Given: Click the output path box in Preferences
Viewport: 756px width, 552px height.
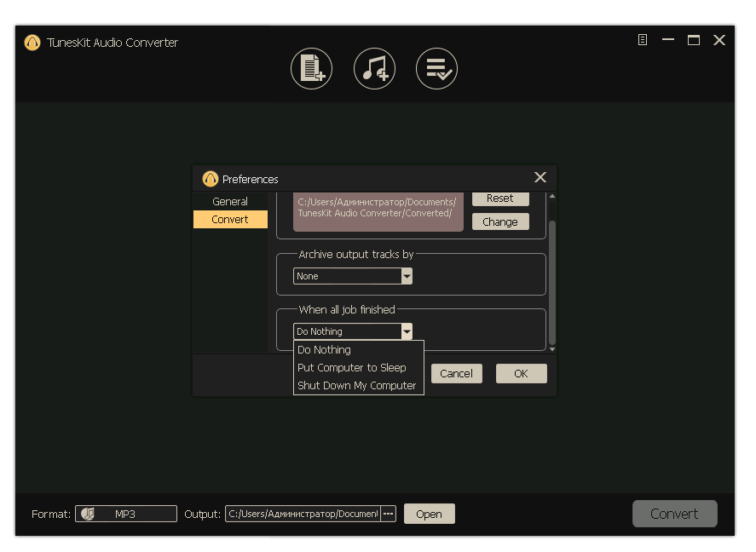Looking at the screenshot, I should pyautogui.click(x=378, y=211).
